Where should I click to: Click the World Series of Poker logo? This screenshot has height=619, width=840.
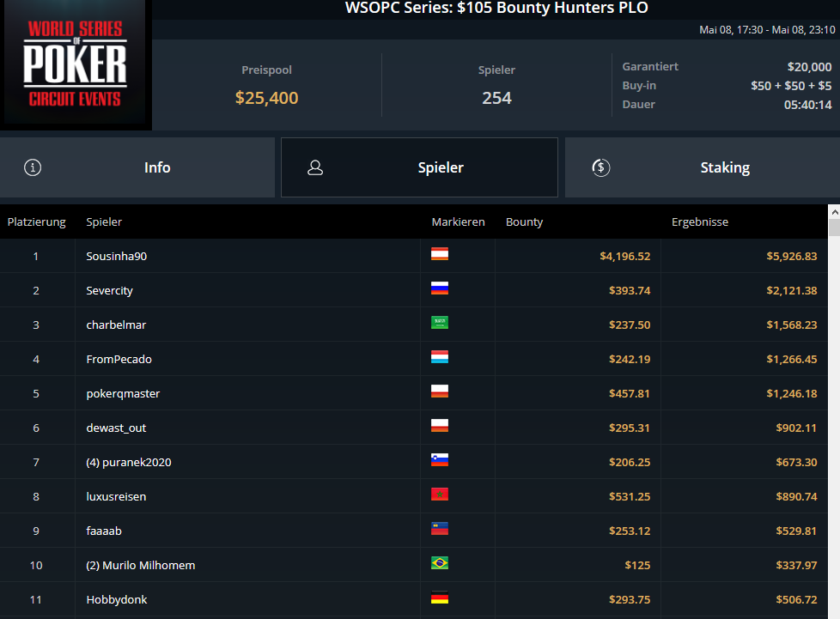(76, 64)
